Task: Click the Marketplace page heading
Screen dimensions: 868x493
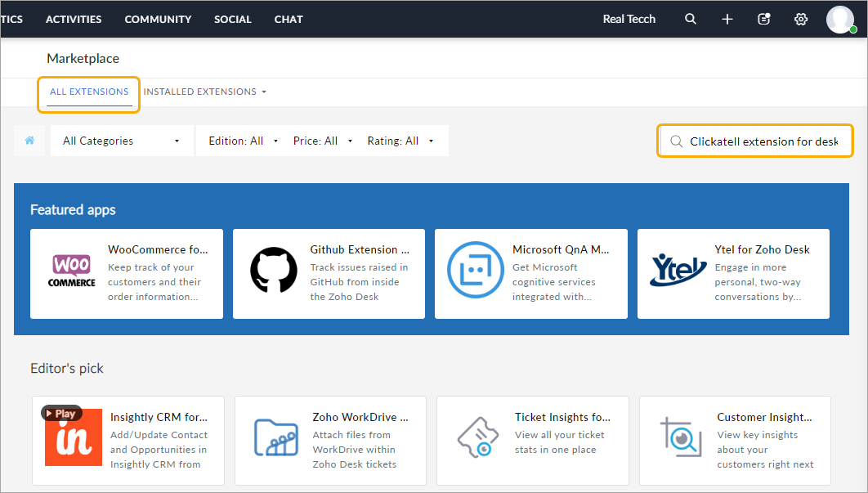Action: click(x=83, y=58)
